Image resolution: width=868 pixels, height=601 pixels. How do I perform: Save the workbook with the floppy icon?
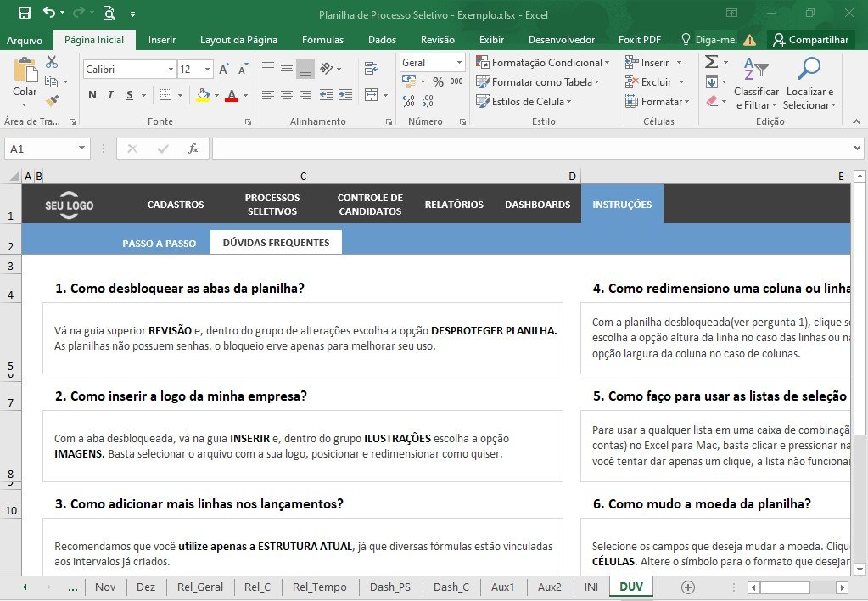pos(25,13)
